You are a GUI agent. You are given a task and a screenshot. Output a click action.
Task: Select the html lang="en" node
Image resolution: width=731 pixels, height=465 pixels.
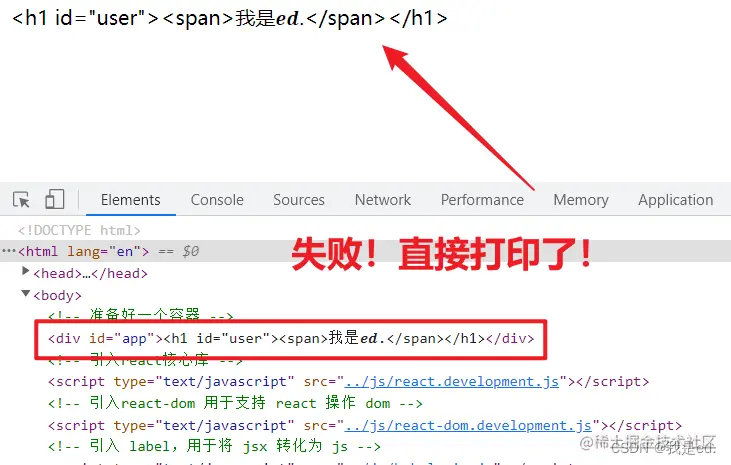pos(84,251)
